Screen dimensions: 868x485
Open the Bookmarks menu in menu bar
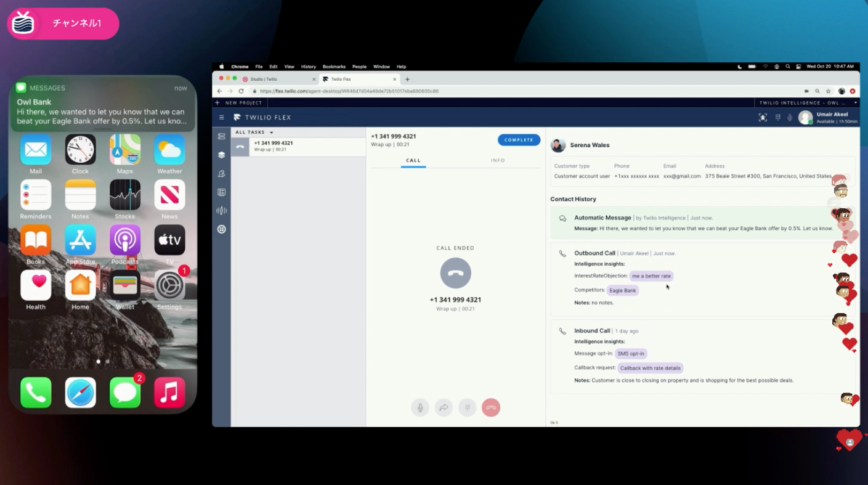pyautogui.click(x=335, y=67)
